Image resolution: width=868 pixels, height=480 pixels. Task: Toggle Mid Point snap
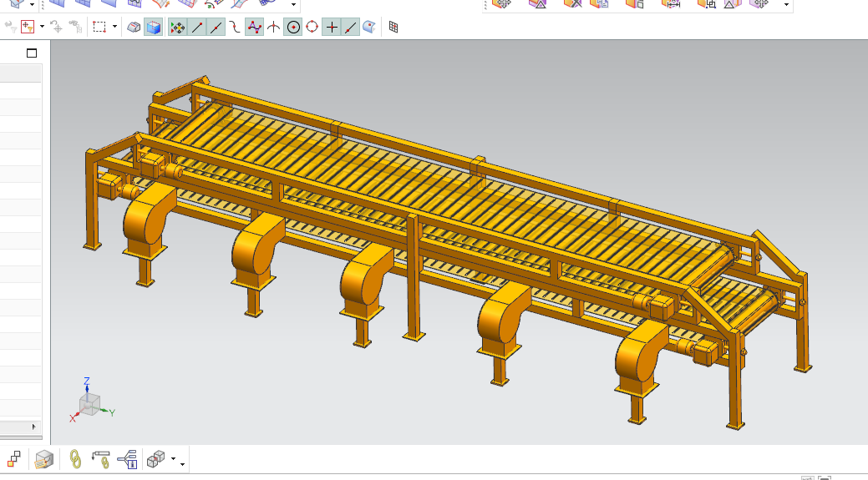pyautogui.click(x=216, y=27)
